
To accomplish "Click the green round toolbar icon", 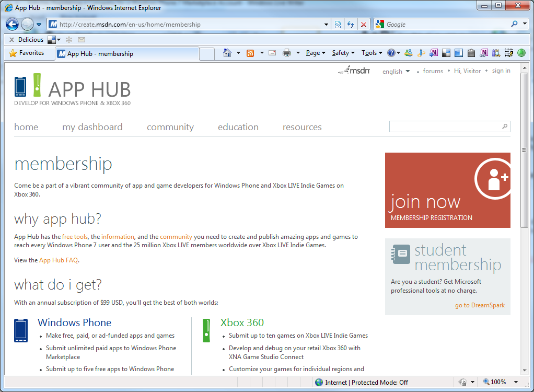I will point(521,53).
